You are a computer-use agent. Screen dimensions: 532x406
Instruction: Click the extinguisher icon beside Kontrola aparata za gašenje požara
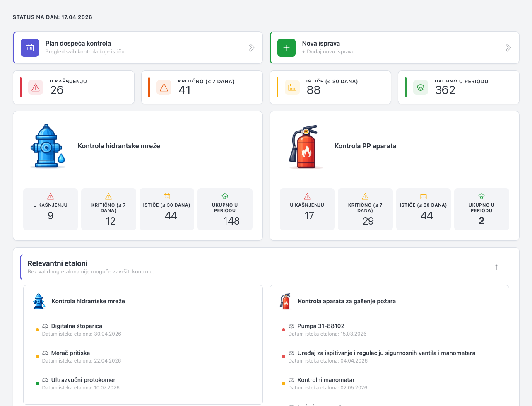point(286,301)
